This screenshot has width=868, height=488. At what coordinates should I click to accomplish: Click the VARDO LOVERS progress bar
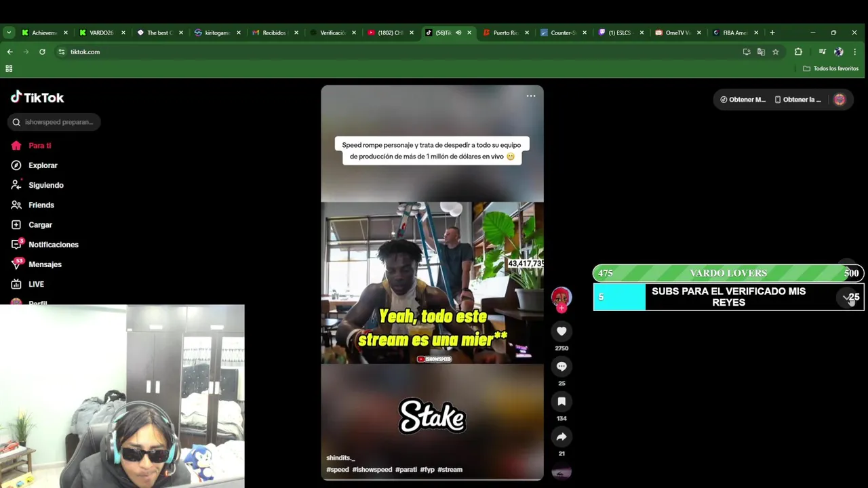728,273
